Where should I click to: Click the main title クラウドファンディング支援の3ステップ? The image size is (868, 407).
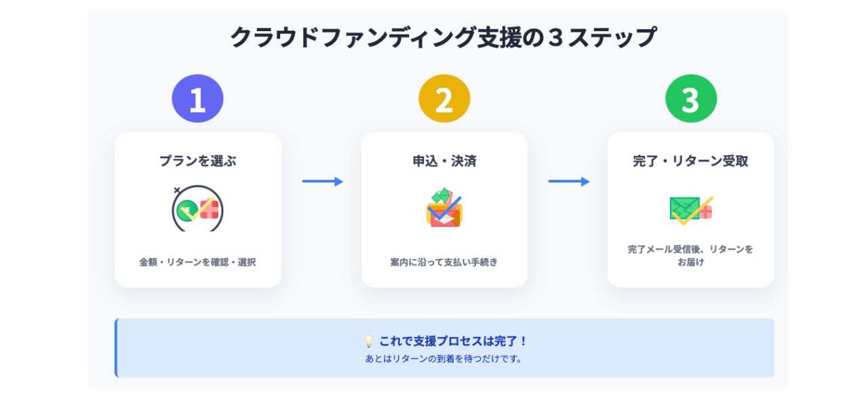click(443, 37)
